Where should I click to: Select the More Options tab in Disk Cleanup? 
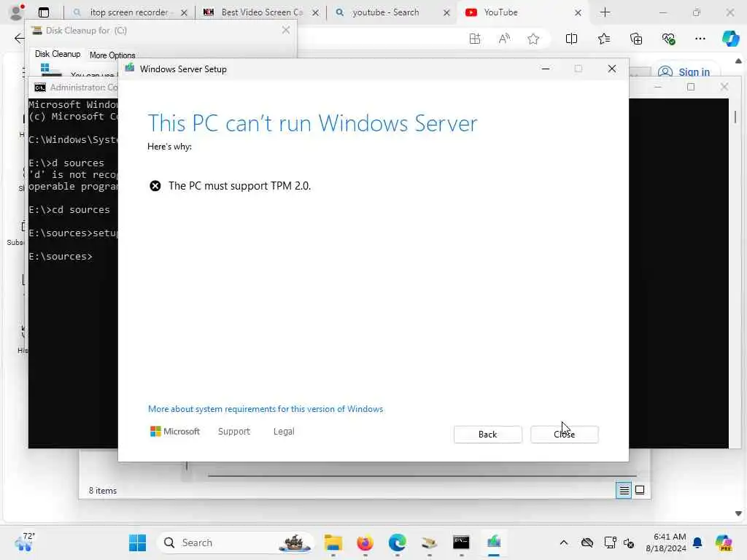point(112,55)
